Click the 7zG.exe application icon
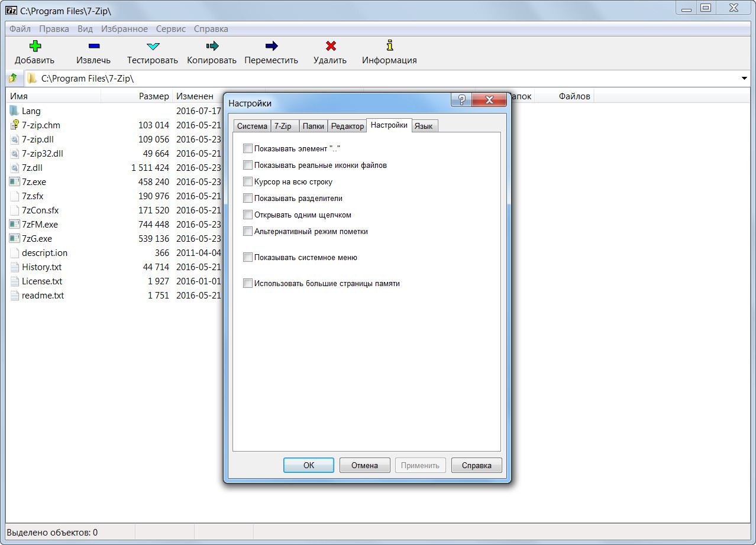This screenshot has width=756, height=545. click(15, 238)
